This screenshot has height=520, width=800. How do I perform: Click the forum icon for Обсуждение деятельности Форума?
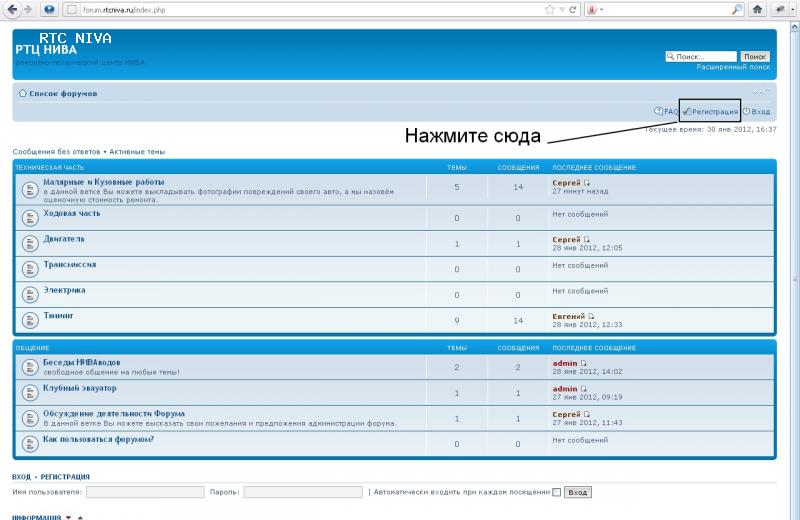click(x=30, y=418)
